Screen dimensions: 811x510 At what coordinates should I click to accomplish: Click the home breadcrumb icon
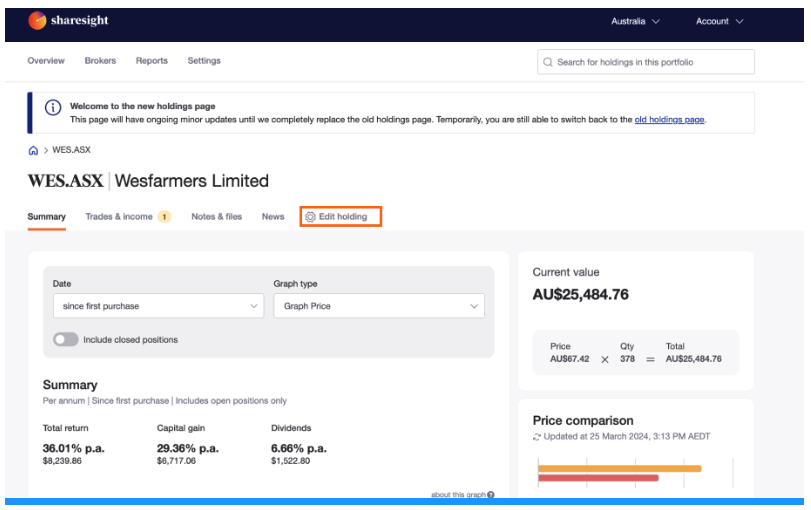point(33,151)
